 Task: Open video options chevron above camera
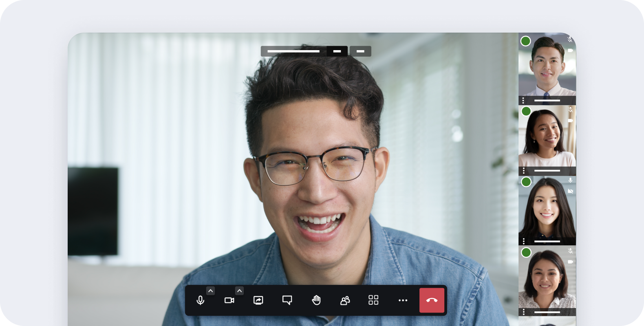(x=239, y=291)
